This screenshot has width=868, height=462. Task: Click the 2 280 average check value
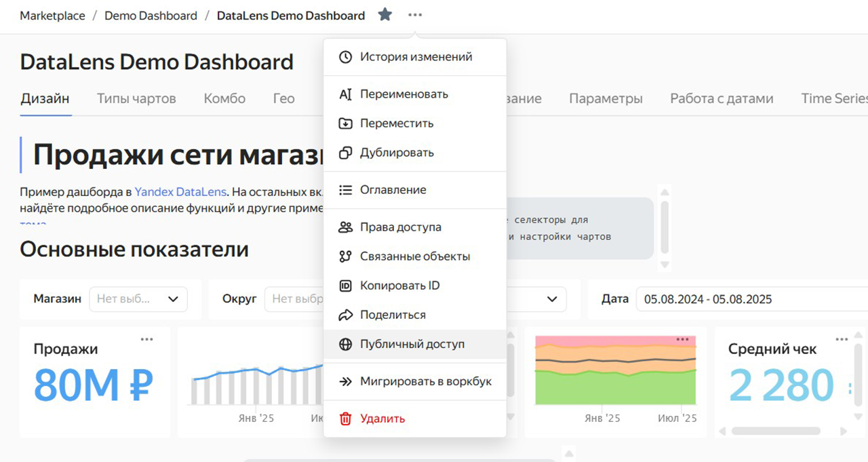pos(781,385)
